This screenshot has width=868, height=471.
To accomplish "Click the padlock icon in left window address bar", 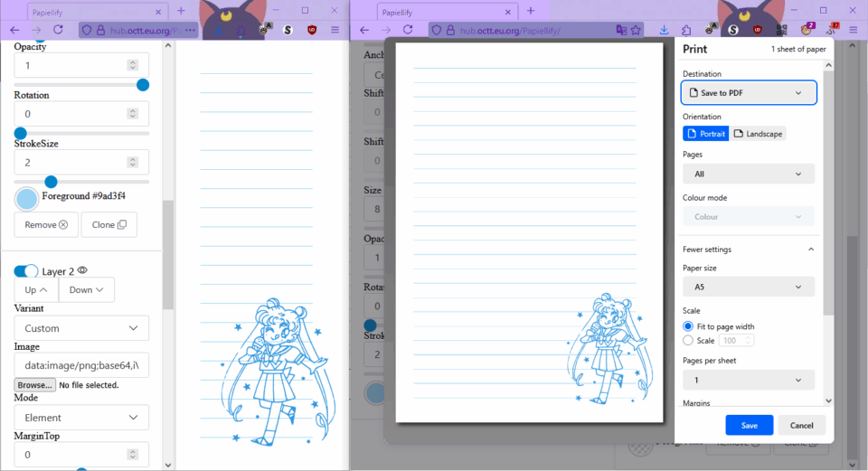I will pyautogui.click(x=100, y=30).
